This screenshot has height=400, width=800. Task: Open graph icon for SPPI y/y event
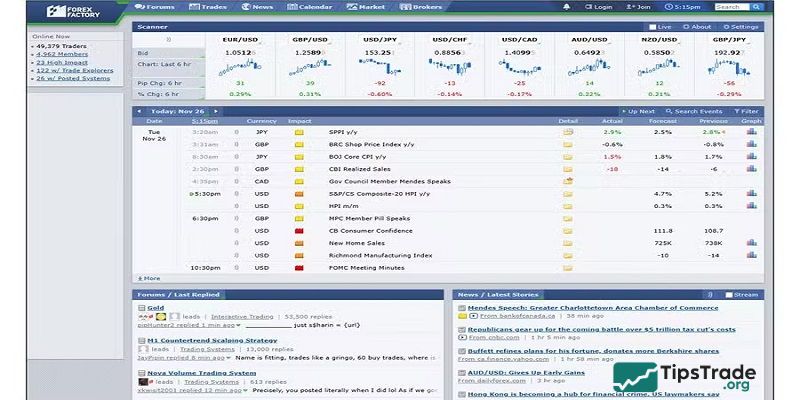[751, 132]
